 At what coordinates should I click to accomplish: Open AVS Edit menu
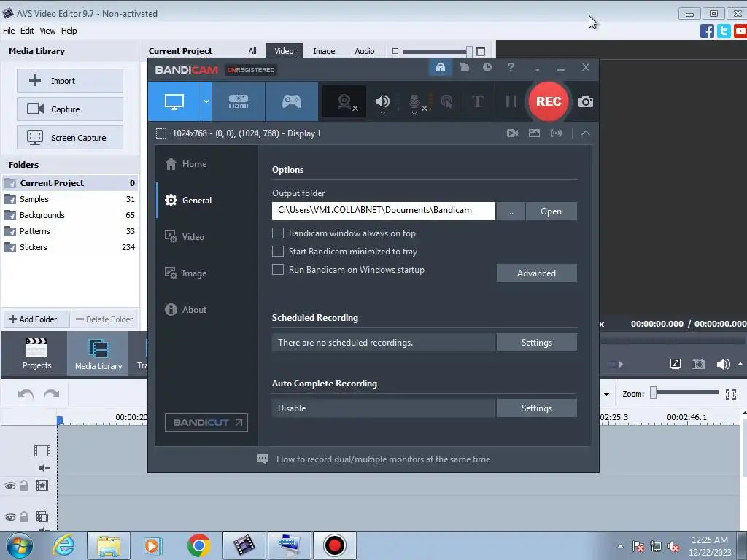27,31
